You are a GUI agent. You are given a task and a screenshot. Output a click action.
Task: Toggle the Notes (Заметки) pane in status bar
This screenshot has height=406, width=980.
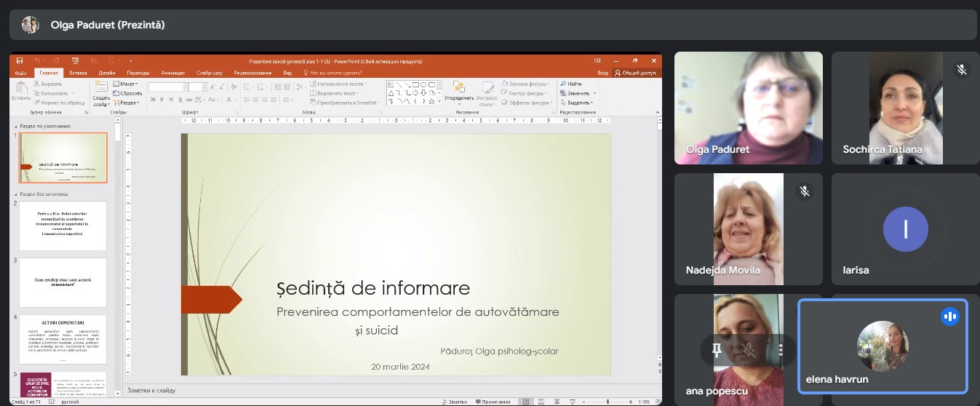455,402
